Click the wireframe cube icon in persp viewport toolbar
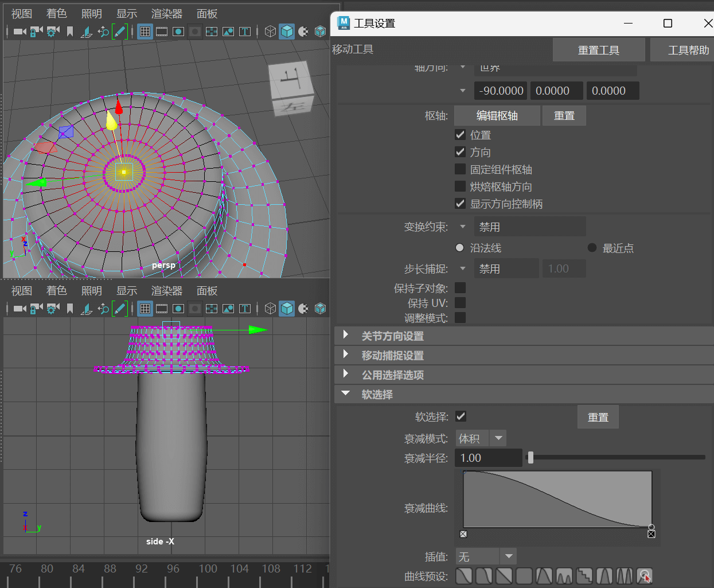This screenshot has height=588, width=714. pos(271,32)
